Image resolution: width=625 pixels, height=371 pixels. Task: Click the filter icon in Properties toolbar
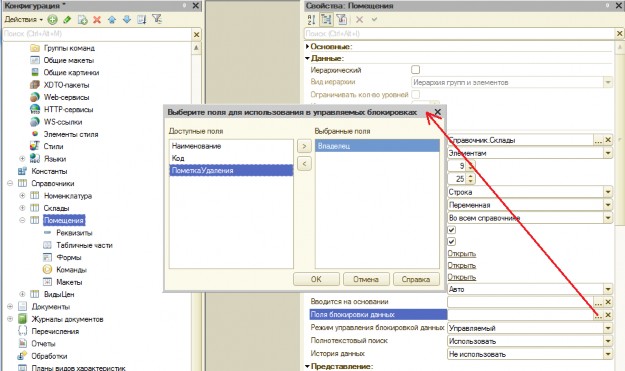[x=341, y=20]
